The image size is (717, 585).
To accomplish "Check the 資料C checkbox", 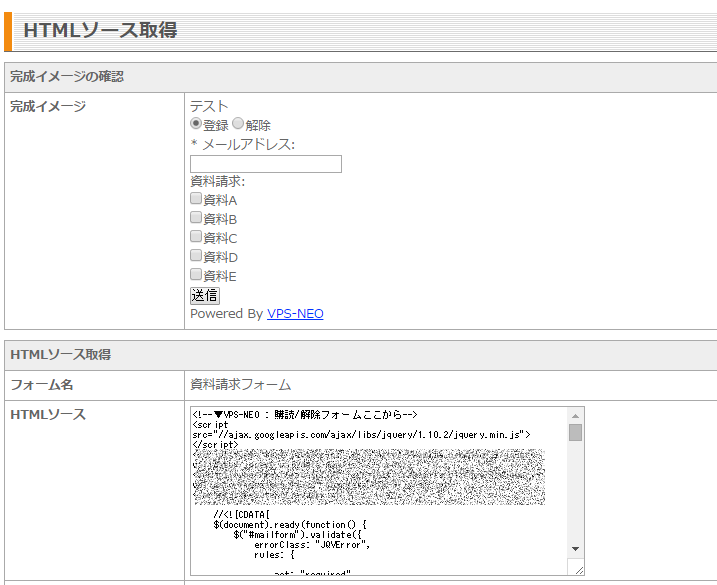I will coord(196,236).
